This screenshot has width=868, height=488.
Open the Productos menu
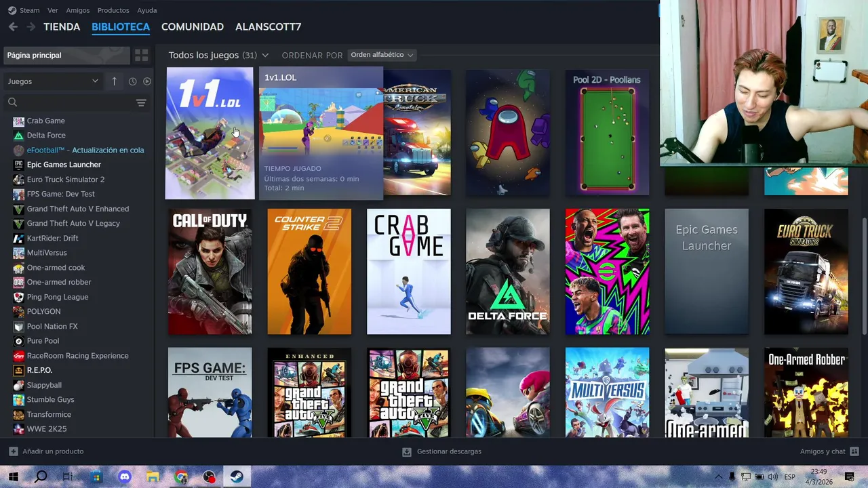(113, 10)
